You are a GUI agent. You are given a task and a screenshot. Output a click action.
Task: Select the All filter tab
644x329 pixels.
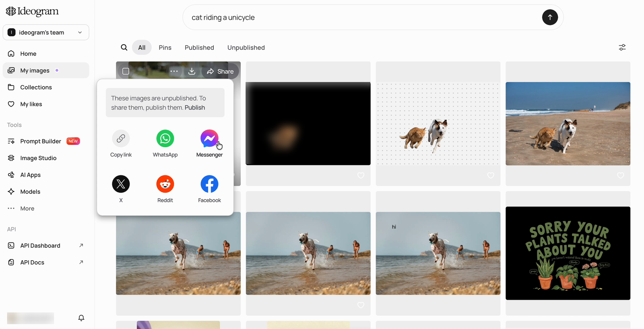tap(142, 47)
